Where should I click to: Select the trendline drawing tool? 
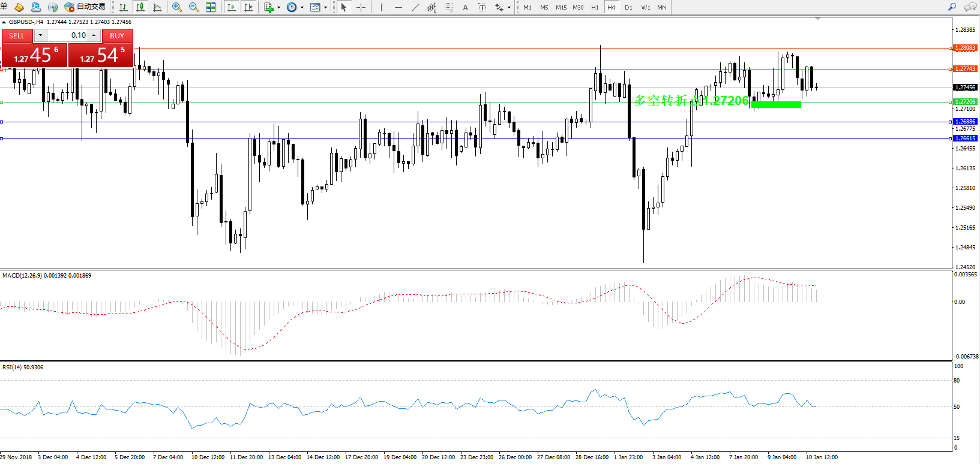(x=415, y=7)
